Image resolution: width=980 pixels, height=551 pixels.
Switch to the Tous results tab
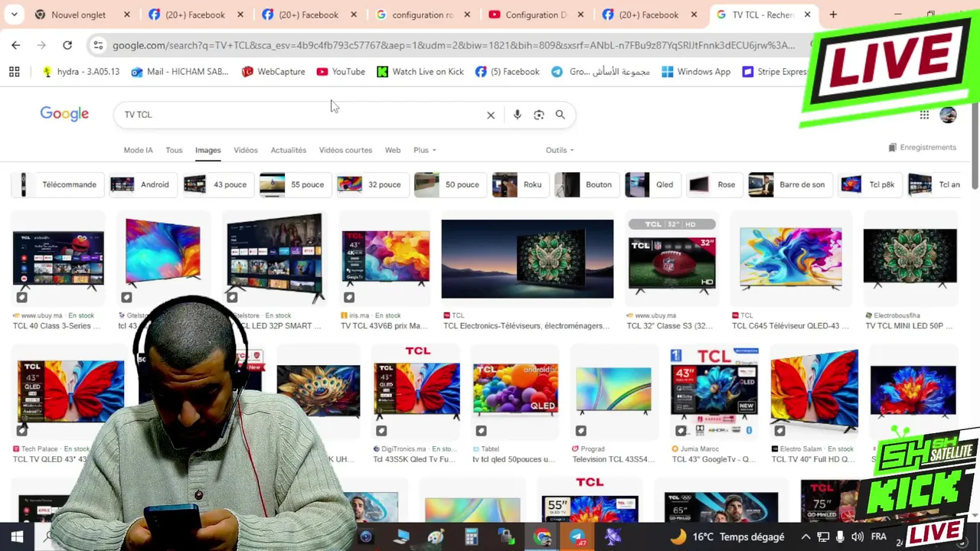click(x=174, y=150)
